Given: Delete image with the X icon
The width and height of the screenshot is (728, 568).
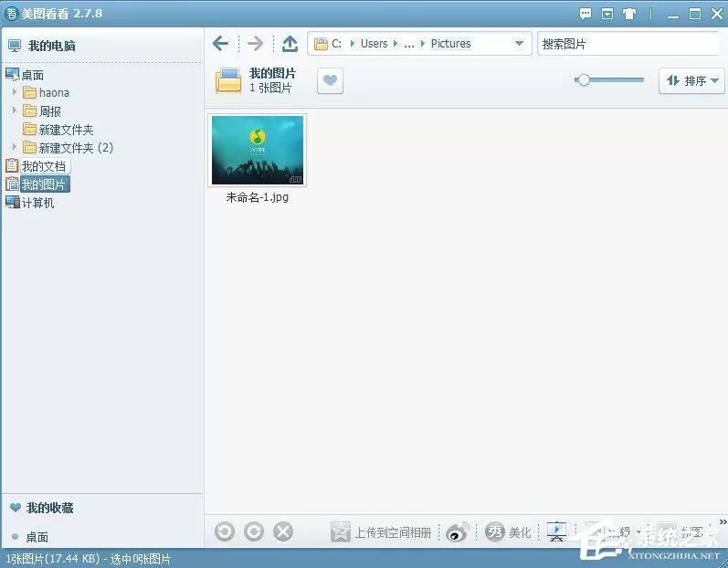Looking at the screenshot, I should (x=283, y=531).
